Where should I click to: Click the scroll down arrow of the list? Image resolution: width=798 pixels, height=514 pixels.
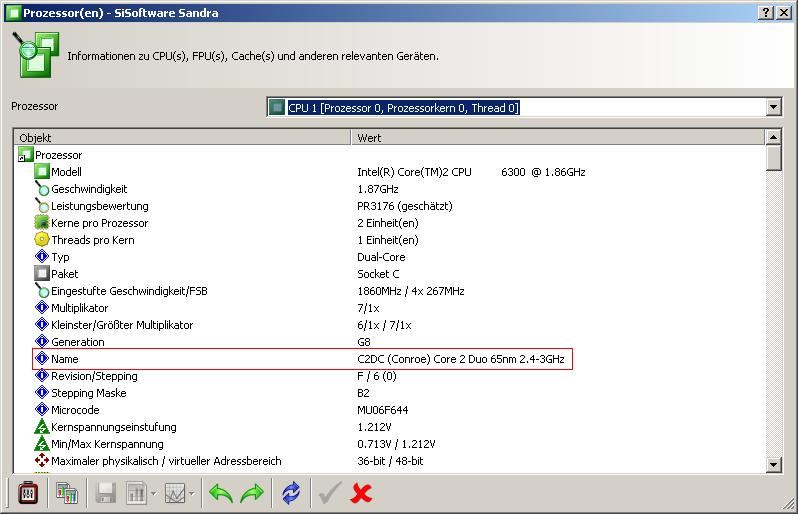point(773,464)
